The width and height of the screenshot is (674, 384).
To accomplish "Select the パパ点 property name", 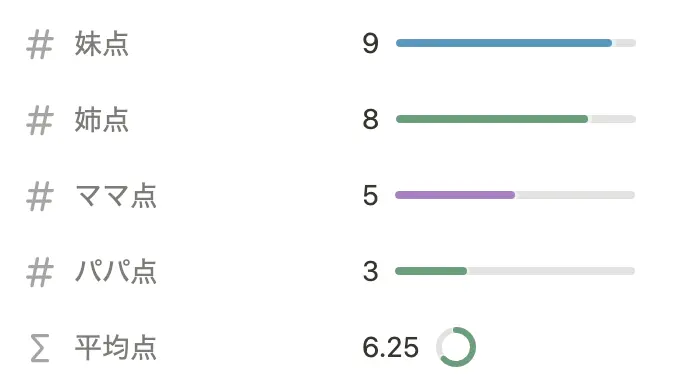I will coord(116,272).
